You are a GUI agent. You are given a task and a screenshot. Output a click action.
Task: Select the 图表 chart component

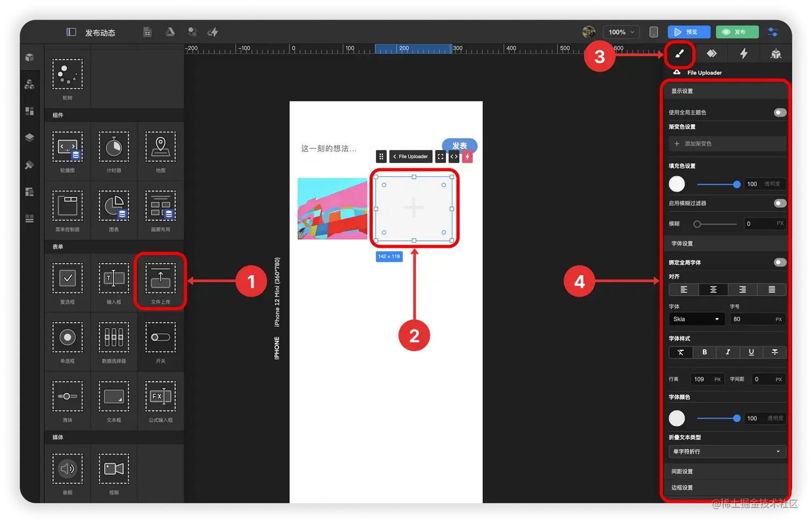click(x=114, y=210)
